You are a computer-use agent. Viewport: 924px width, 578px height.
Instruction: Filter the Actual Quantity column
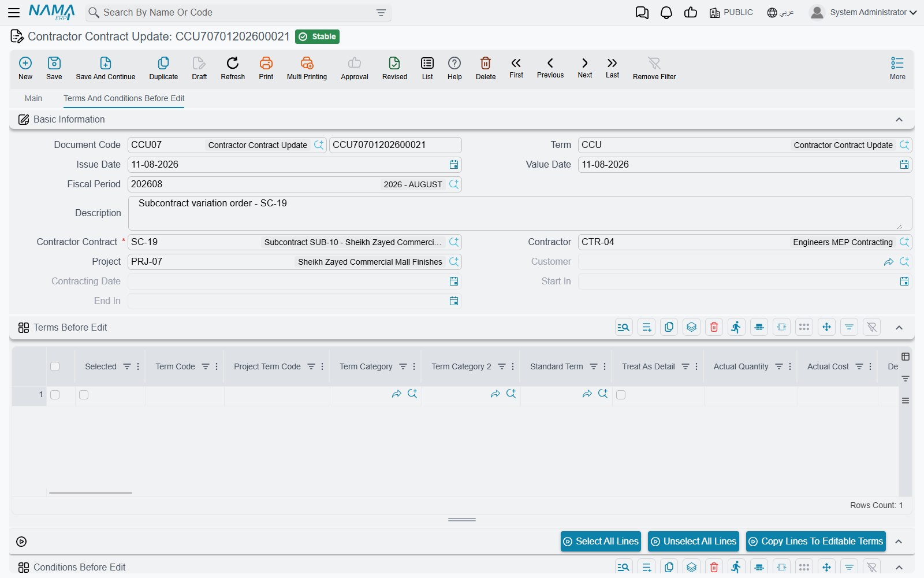pyautogui.click(x=779, y=366)
